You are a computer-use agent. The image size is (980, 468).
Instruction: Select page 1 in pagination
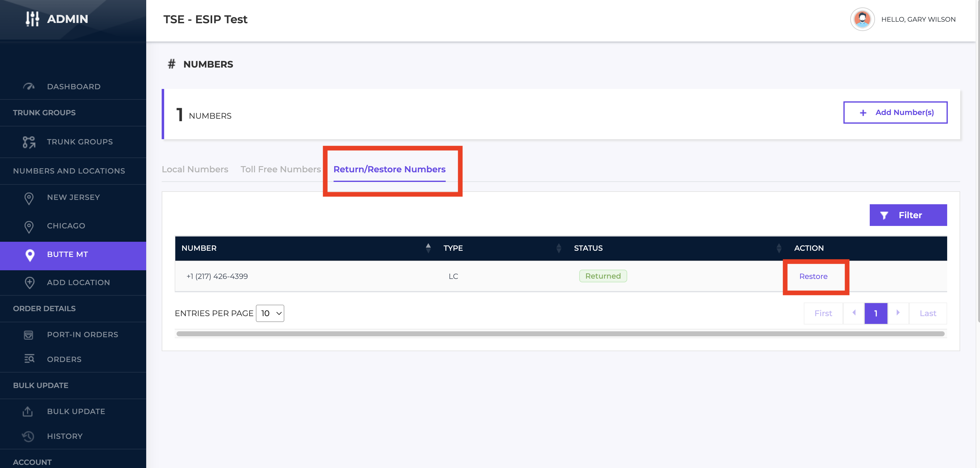[875, 313]
